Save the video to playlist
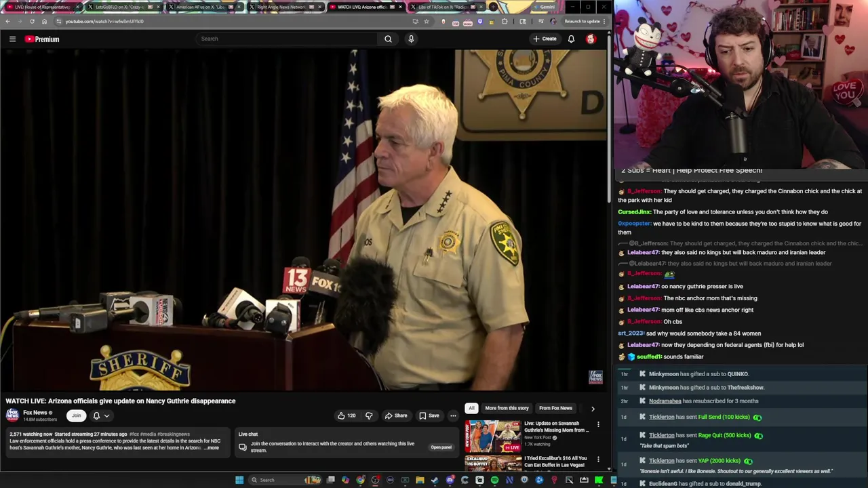This screenshot has width=868, height=488. coord(429,415)
